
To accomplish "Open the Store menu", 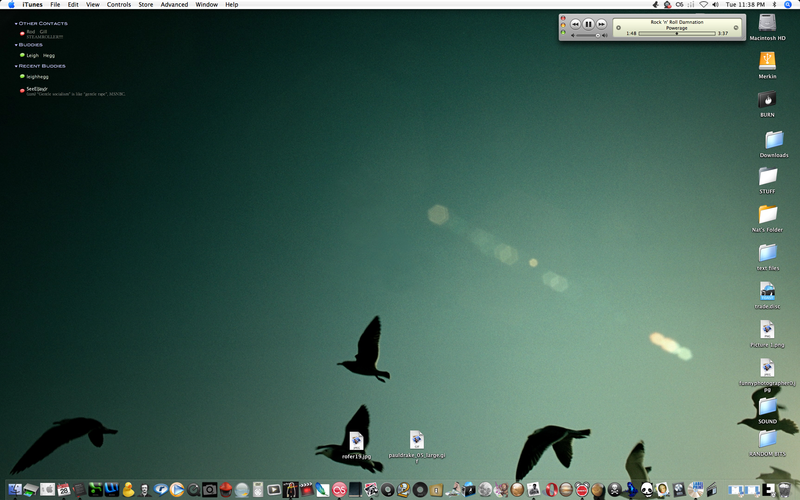I will (146, 5).
